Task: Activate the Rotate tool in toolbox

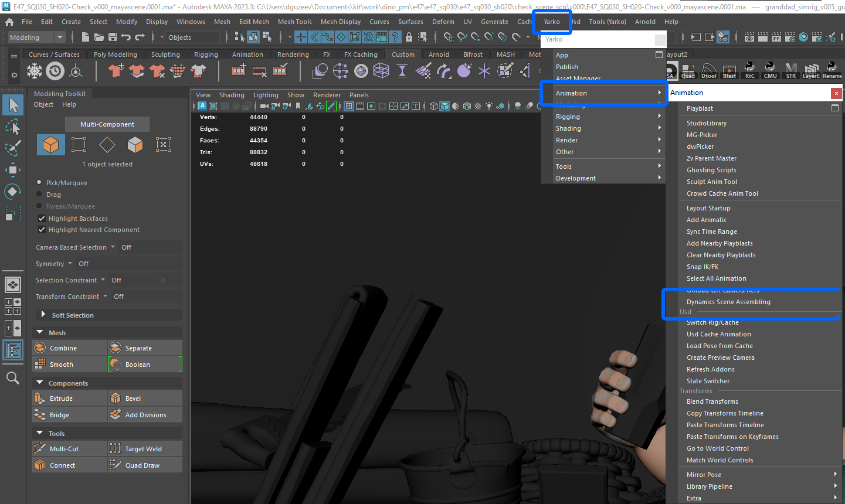Action: pos(13,192)
